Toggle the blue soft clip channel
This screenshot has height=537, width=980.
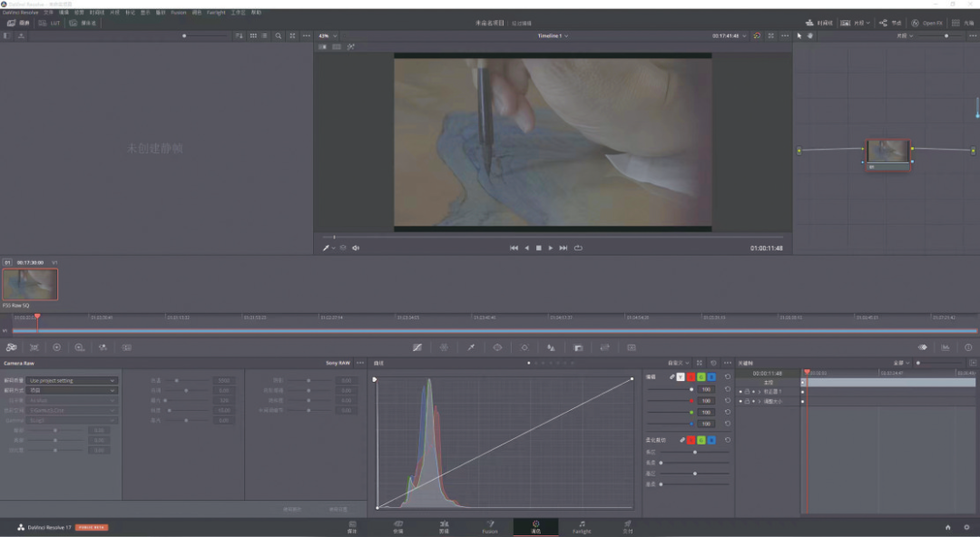click(711, 440)
